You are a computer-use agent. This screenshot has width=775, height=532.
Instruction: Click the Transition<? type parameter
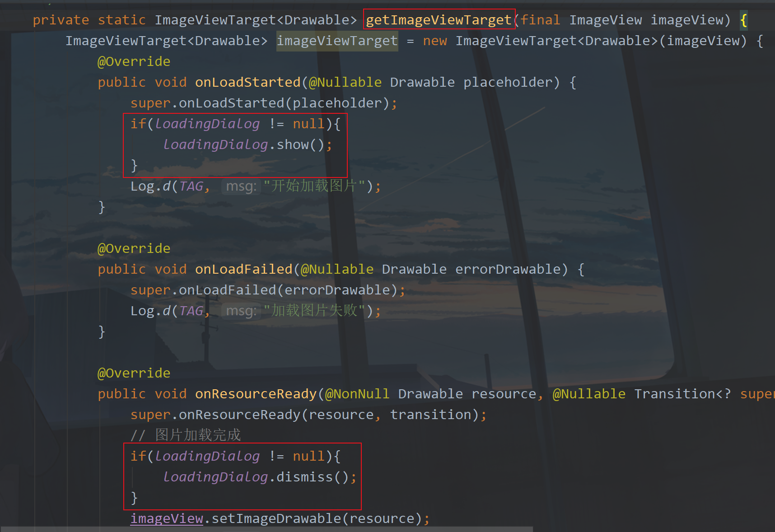682,394
